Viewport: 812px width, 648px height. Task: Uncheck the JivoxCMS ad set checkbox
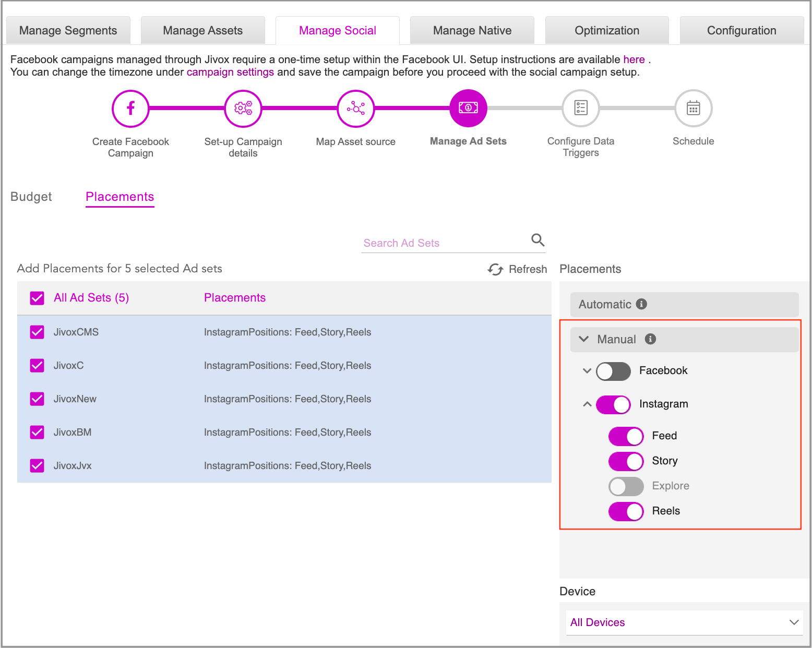37,332
